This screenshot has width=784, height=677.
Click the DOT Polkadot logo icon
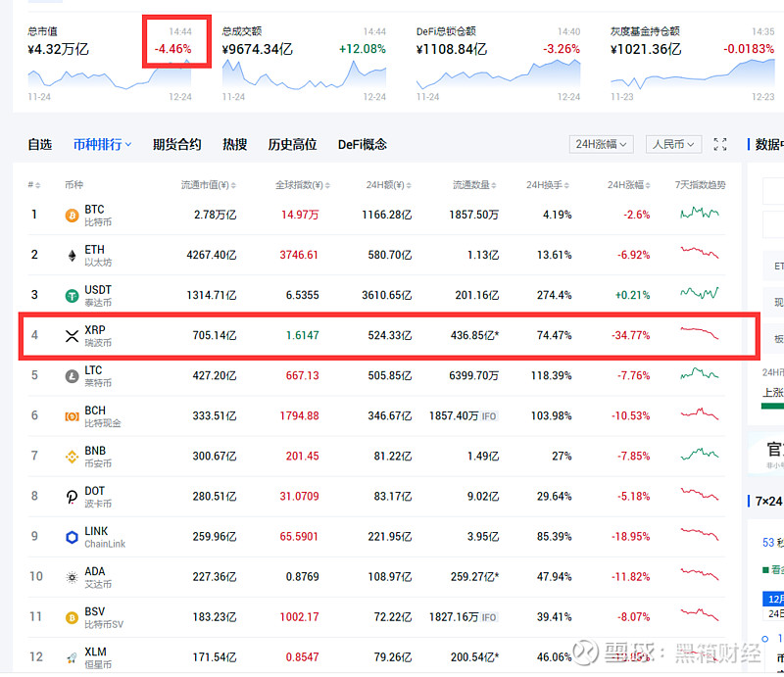point(72,497)
